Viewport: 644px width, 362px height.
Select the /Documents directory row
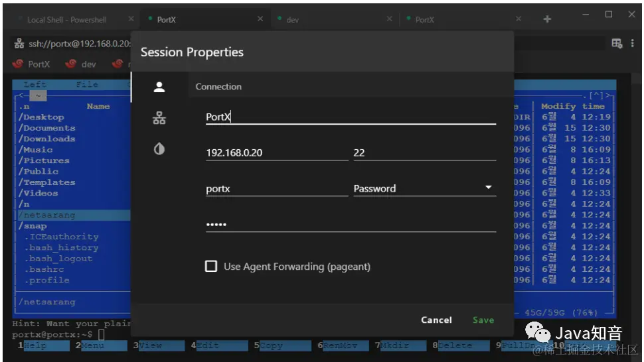(x=74, y=128)
